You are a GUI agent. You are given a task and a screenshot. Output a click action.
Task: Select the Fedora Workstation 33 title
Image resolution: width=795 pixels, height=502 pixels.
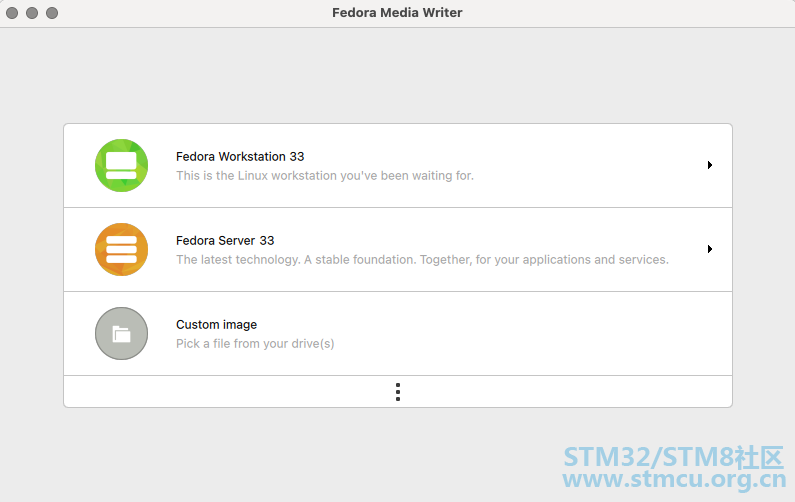pyautogui.click(x=240, y=157)
